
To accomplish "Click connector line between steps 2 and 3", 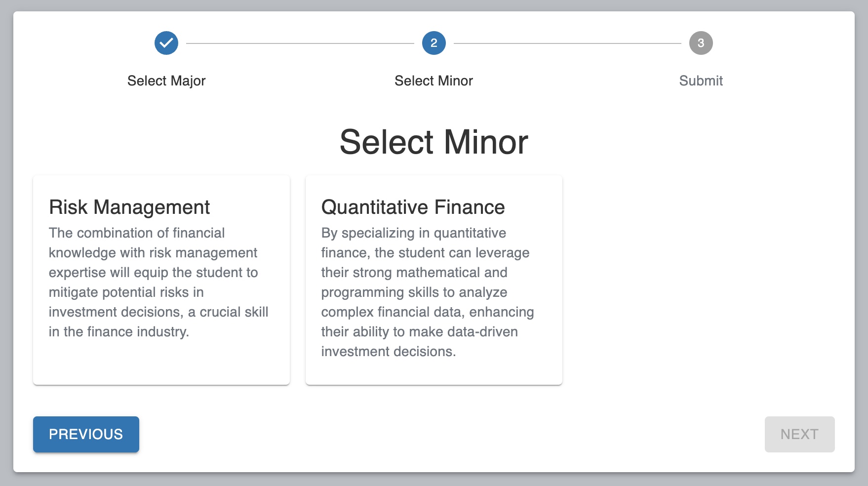I will 567,43.
